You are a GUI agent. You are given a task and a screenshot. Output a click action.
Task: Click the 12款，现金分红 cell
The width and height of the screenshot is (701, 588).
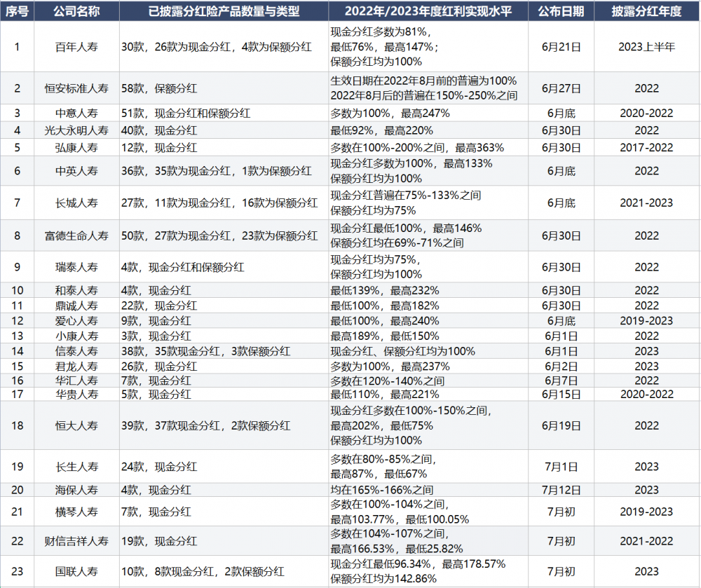[x=224, y=147]
